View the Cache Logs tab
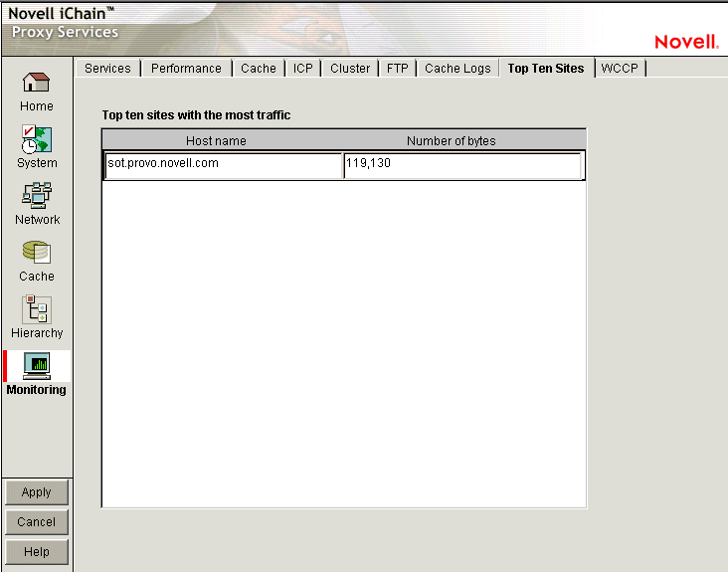Viewport: 728px width, 572px height. pos(457,69)
